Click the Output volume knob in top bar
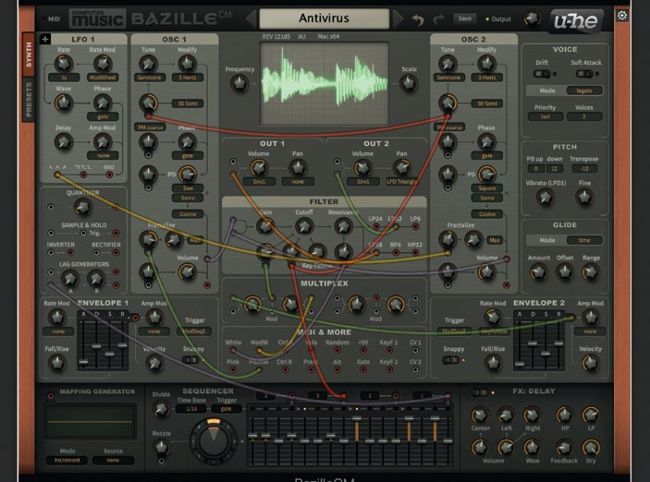 click(x=532, y=19)
